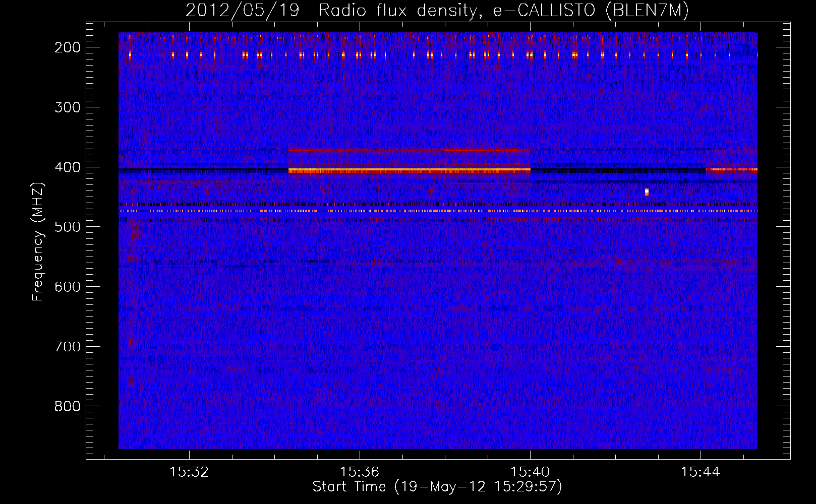Click the 15:44 time tick label

pos(701,472)
